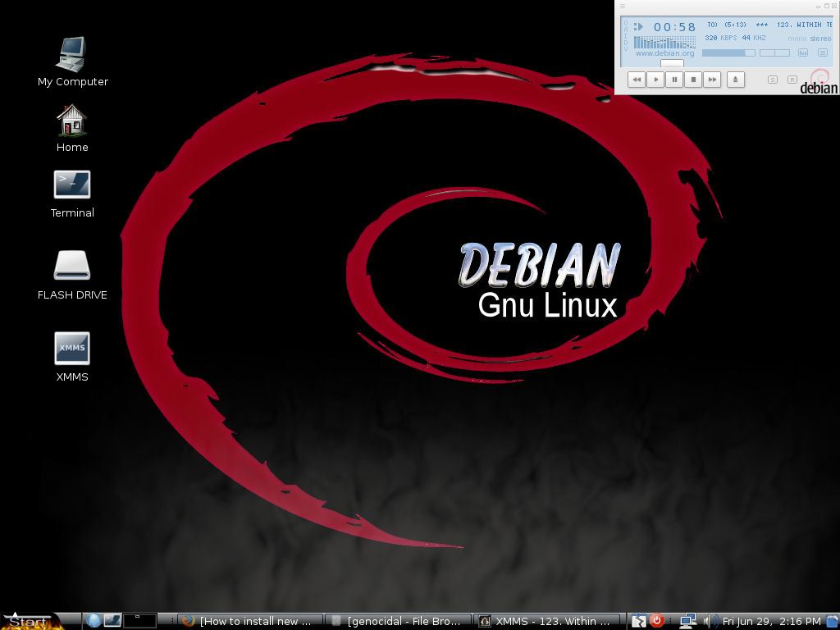Viewport: 840px width, 630px height.
Task: Click the red power/logout icon
Action: [657, 620]
